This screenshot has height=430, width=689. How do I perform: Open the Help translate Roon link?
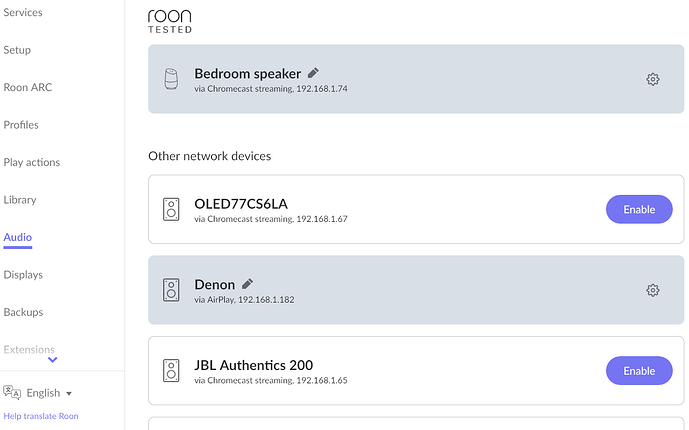click(x=41, y=416)
